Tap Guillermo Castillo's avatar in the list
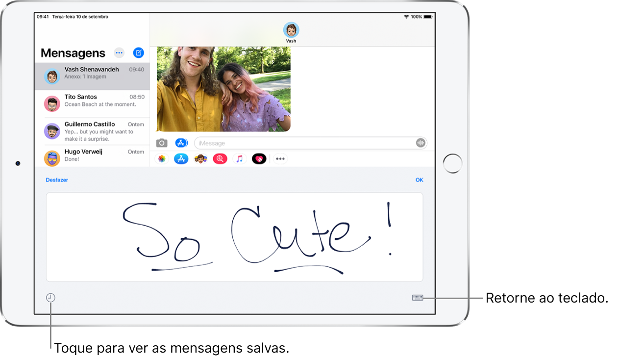 52,131
